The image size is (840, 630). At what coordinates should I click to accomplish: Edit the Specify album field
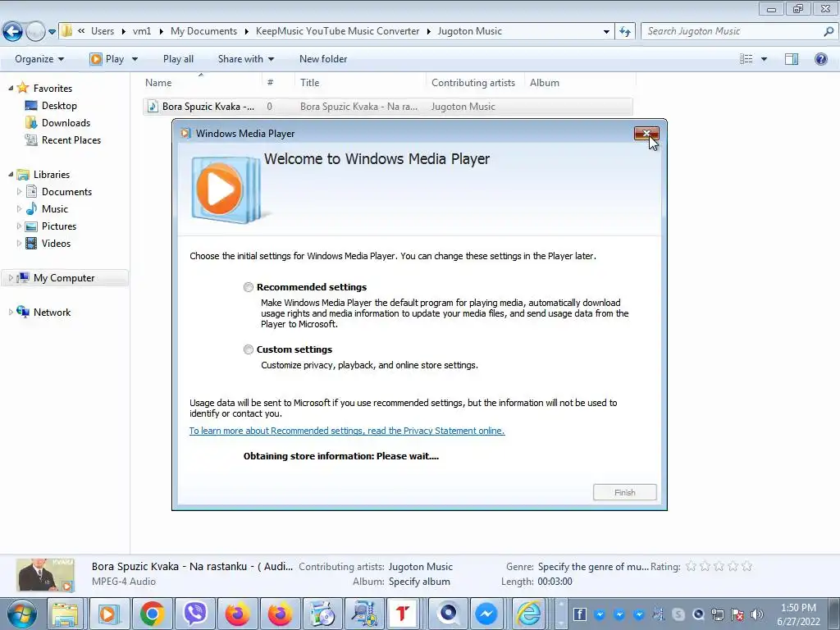419,582
